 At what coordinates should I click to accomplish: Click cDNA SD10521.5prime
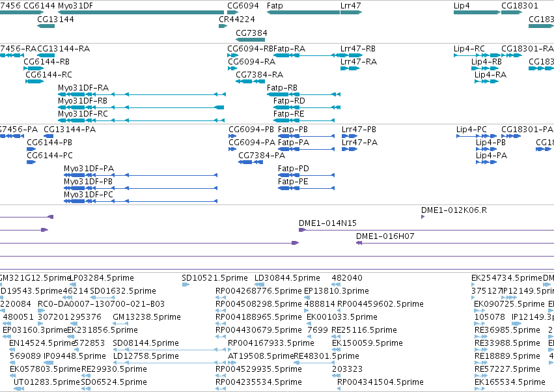[x=186, y=285]
